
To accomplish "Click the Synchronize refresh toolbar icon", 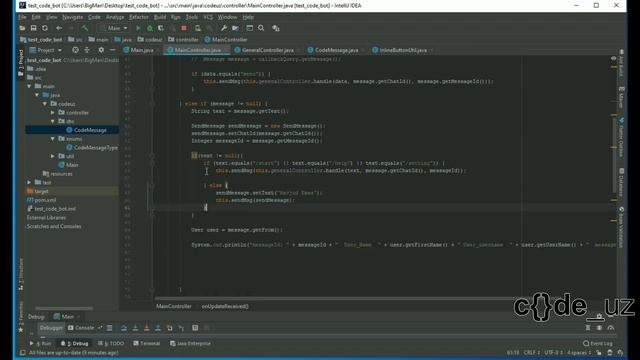I will pos(45,28).
